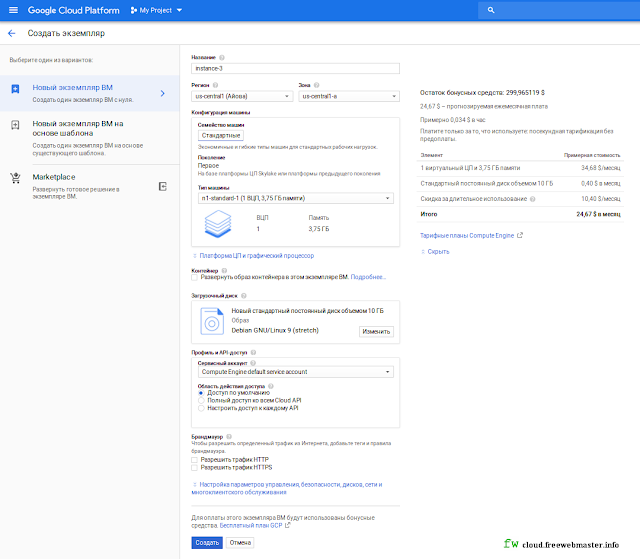This screenshot has width=640, height=559.
Task: Click the Google Cloud Platform logo
Action: [x=73, y=10]
